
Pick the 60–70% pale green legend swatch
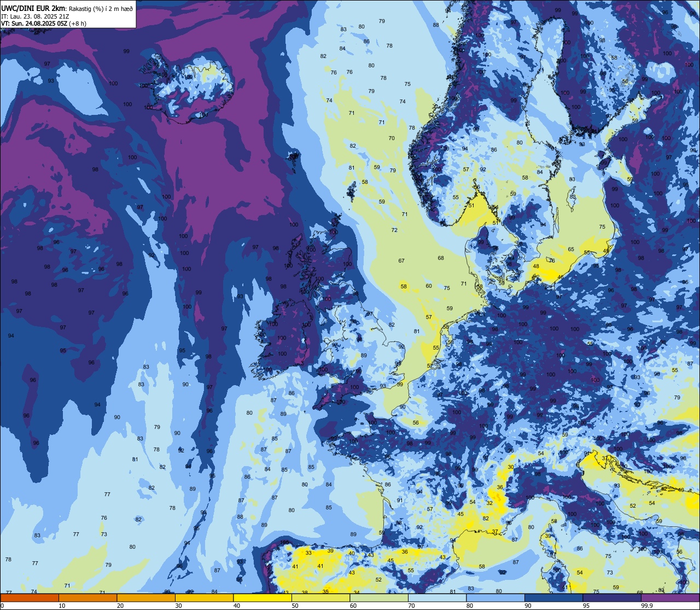[379, 597]
